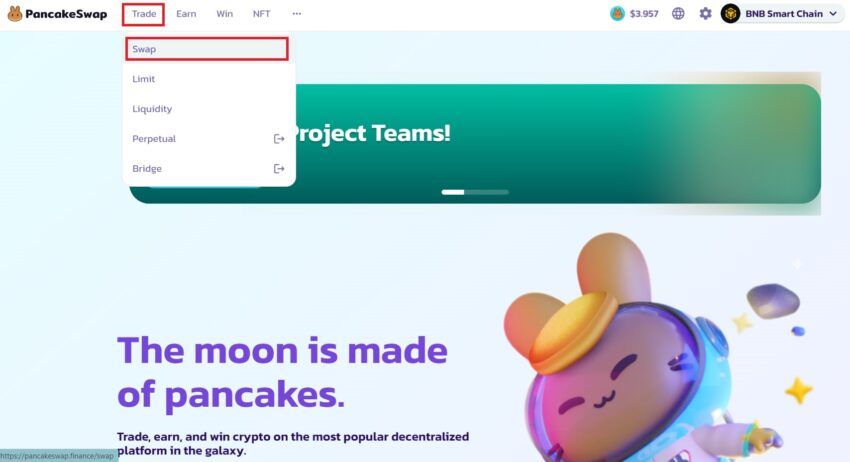Select Swap from the Trade menu

click(207, 49)
